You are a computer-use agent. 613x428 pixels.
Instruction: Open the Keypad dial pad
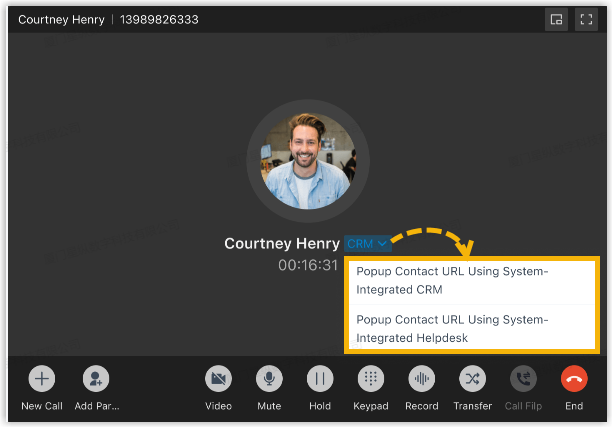pyautogui.click(x=370, y=379)
